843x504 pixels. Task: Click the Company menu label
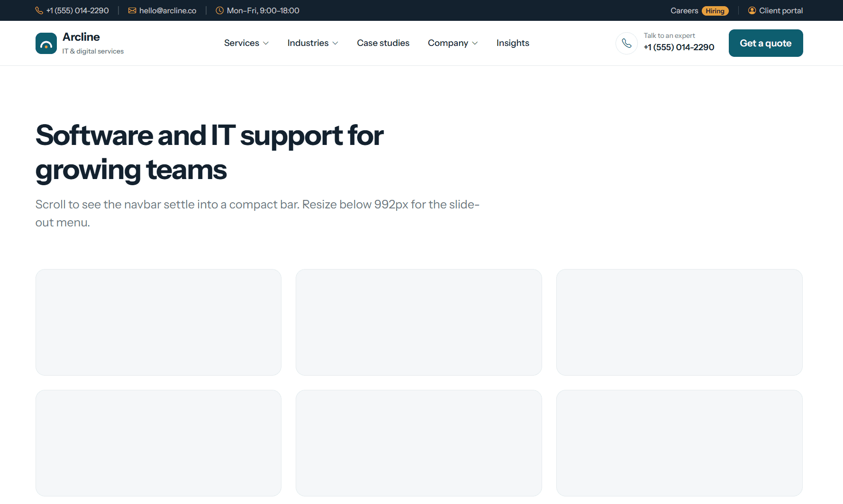click(x=448, y=43)
